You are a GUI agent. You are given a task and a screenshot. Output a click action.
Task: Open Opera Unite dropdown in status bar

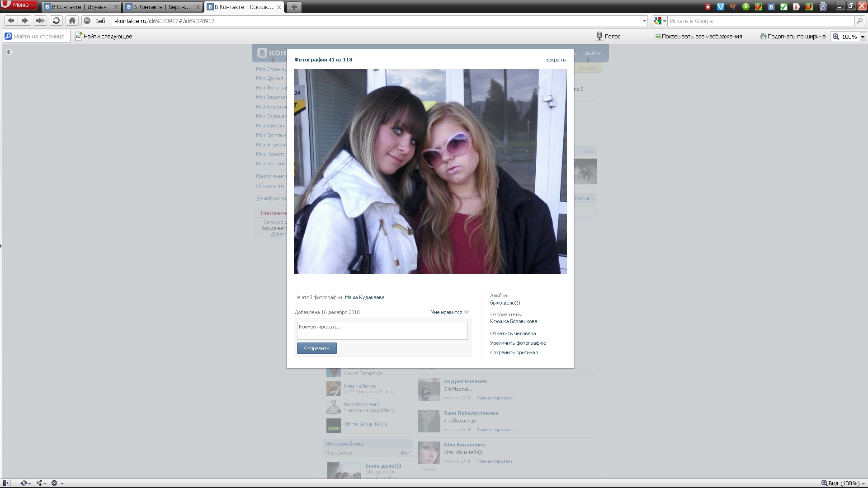(42, 483)
